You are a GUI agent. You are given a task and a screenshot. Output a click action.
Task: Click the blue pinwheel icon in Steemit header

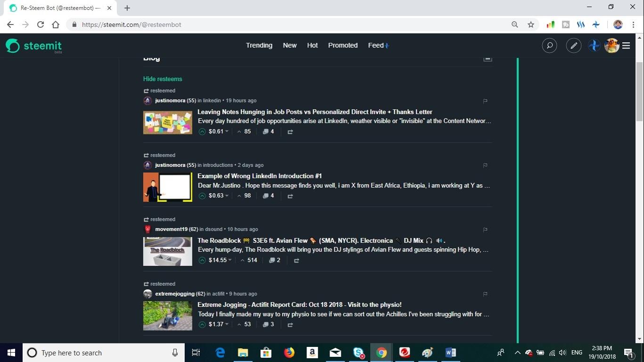(594, 46)
